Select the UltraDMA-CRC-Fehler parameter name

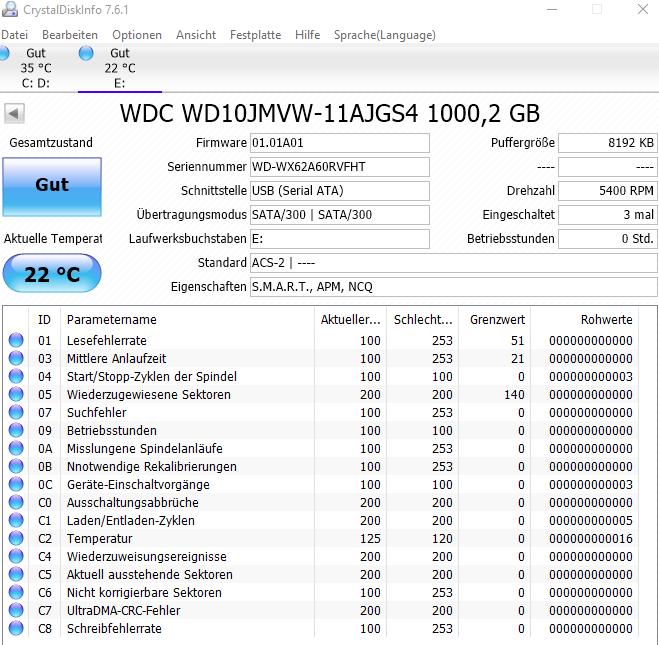pos(124,611)
